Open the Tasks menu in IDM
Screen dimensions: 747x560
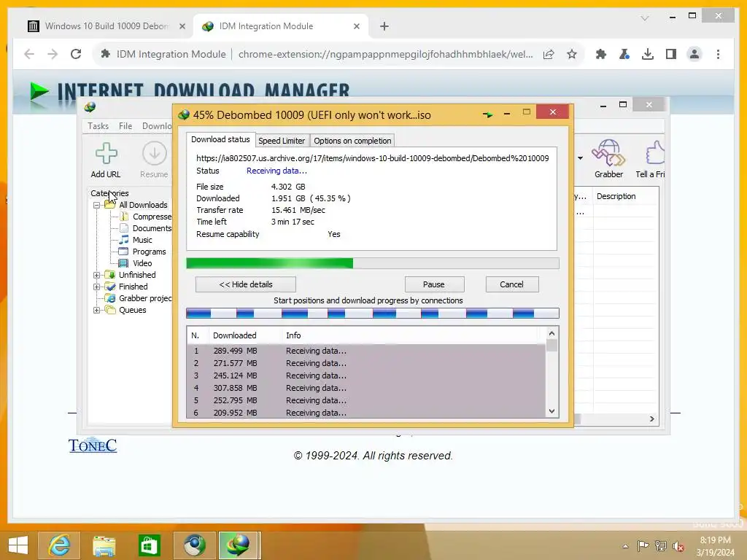(98, 125)
